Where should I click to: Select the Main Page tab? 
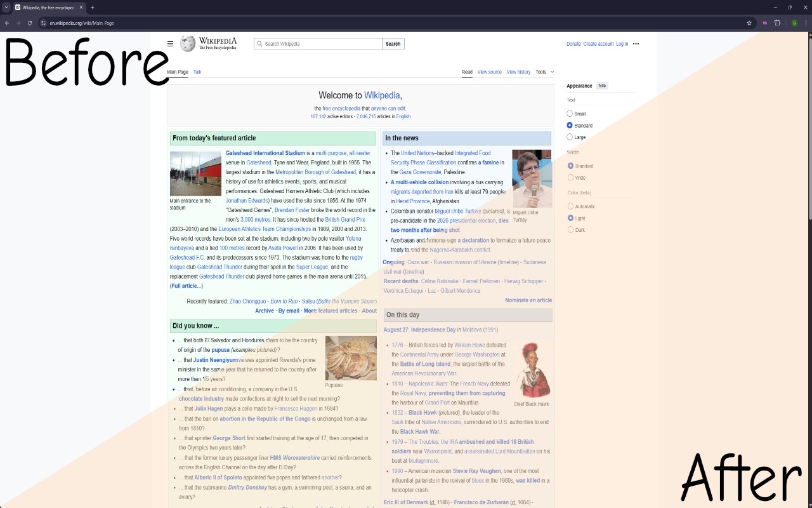tap(178, 72)
